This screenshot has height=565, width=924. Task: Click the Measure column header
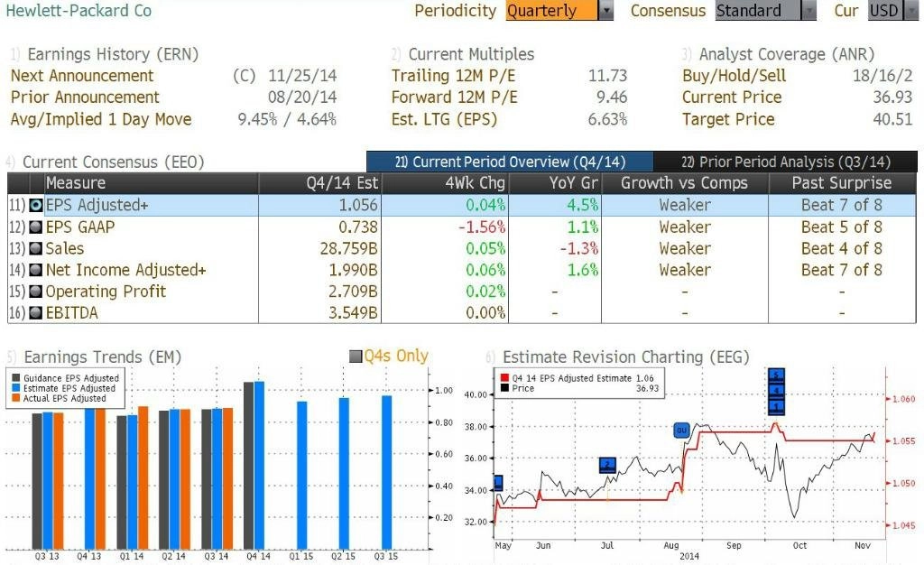152,183
